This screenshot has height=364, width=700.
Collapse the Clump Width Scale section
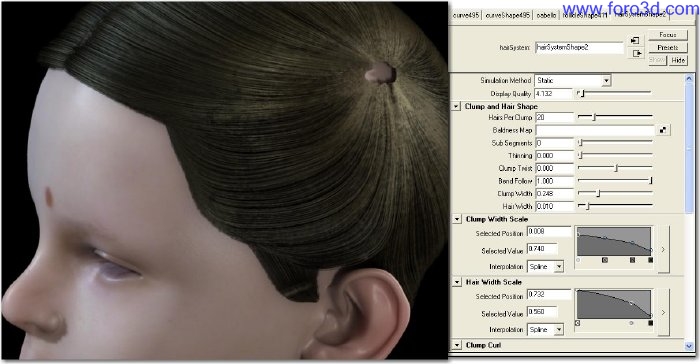(x=457, y=219)
